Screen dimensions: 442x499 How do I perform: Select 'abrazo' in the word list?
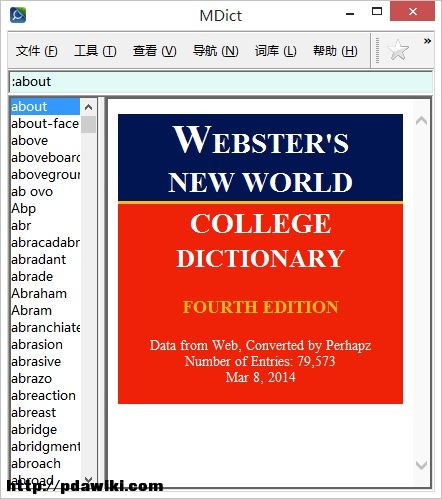(x=45, y=379)
